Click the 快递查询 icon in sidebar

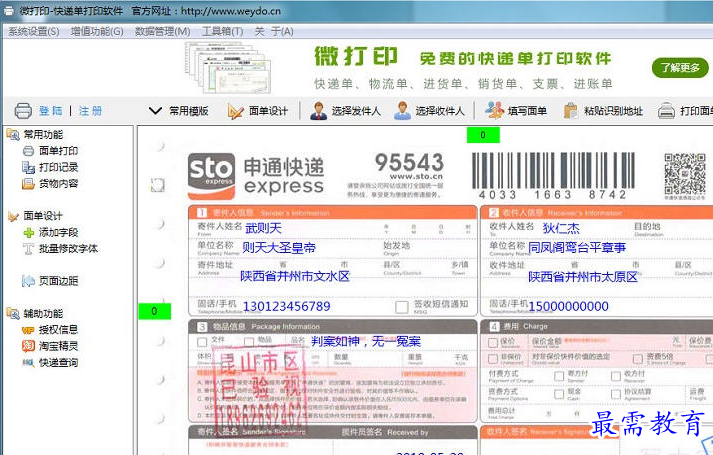click(28, 363)
